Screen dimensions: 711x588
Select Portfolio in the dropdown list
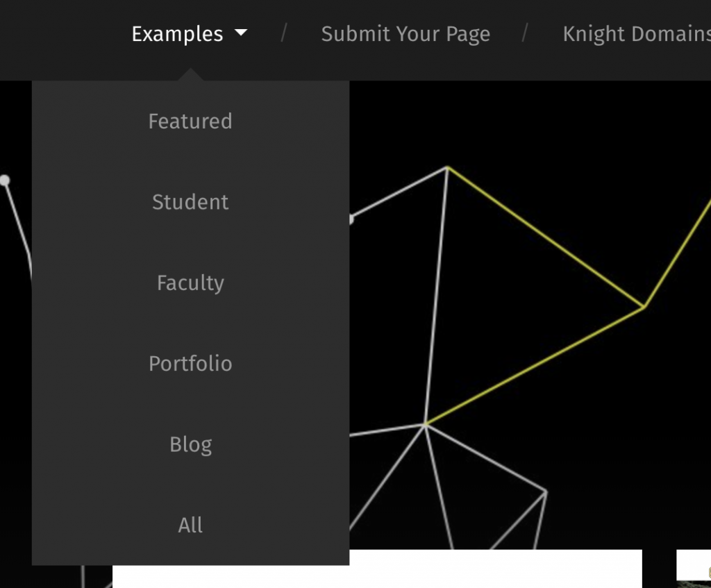click(x=190, y=364)
